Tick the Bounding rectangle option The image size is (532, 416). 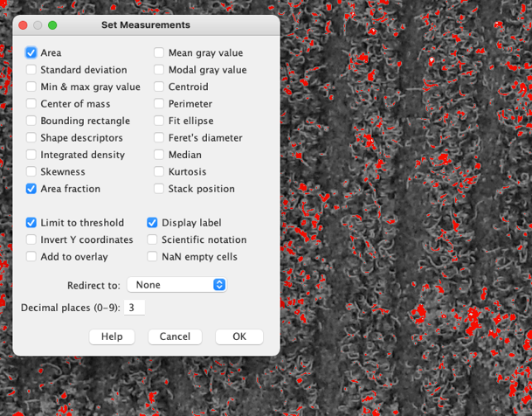click(31, 121)
